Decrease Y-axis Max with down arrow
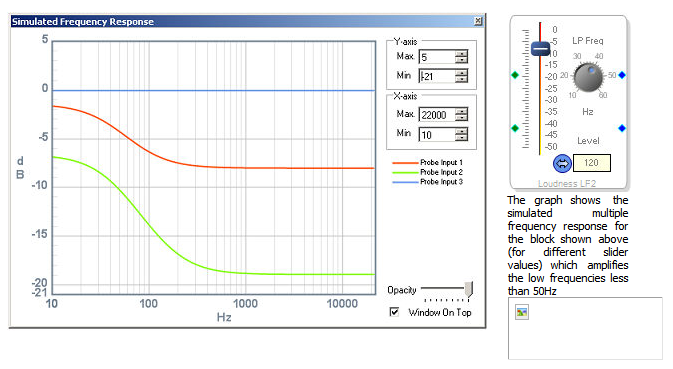Screen dimensions: 673x369 click(461, 60)
